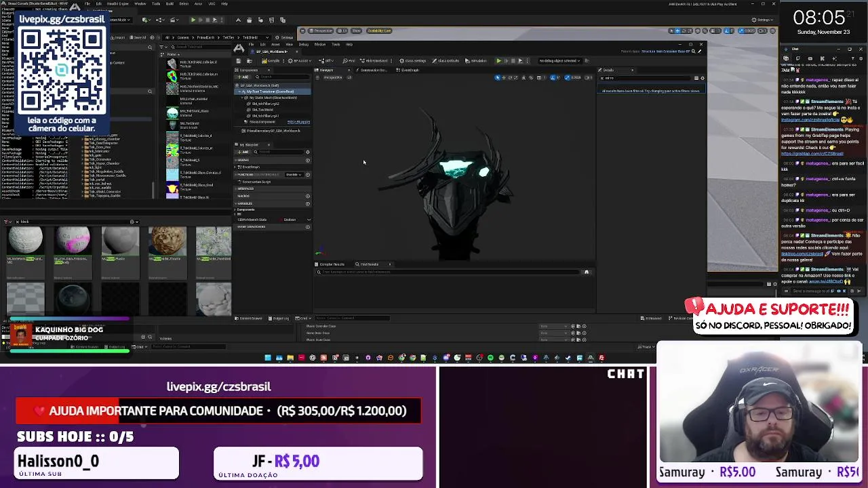Collapse My Root Transform tree node

click(x=239, y=91)
